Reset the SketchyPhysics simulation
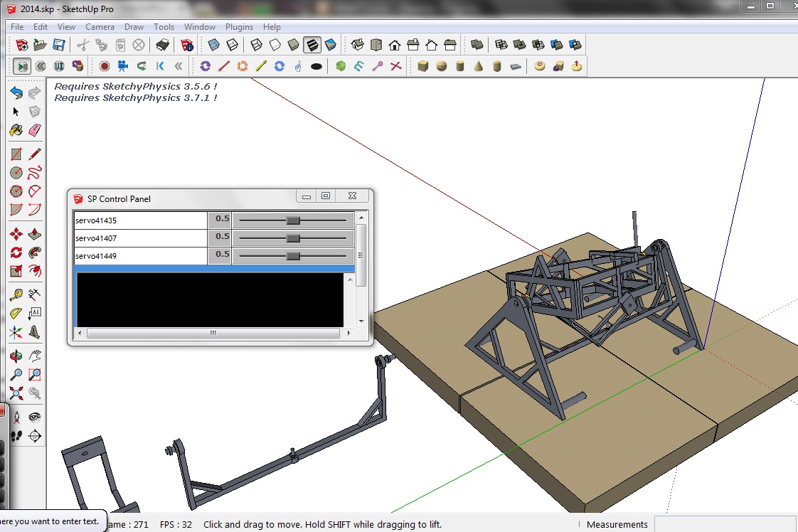Screen dimensions: 798x532 click(41, 66)
